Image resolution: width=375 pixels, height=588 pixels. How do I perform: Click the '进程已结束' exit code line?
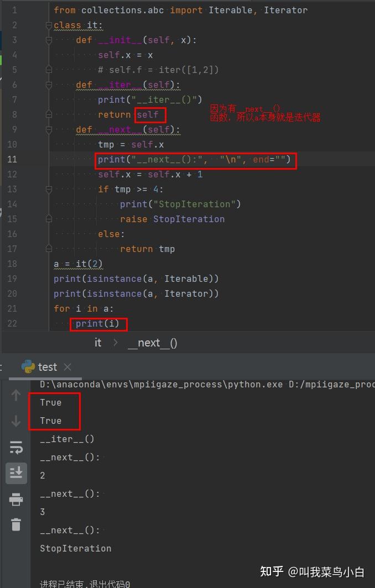point(85,584)
